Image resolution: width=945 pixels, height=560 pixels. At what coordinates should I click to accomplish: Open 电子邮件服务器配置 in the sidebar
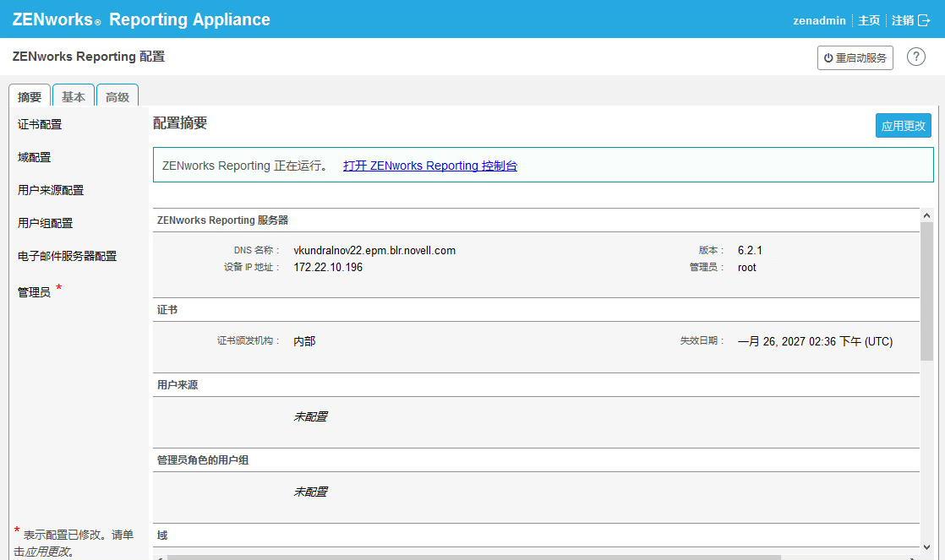point(67,256)
